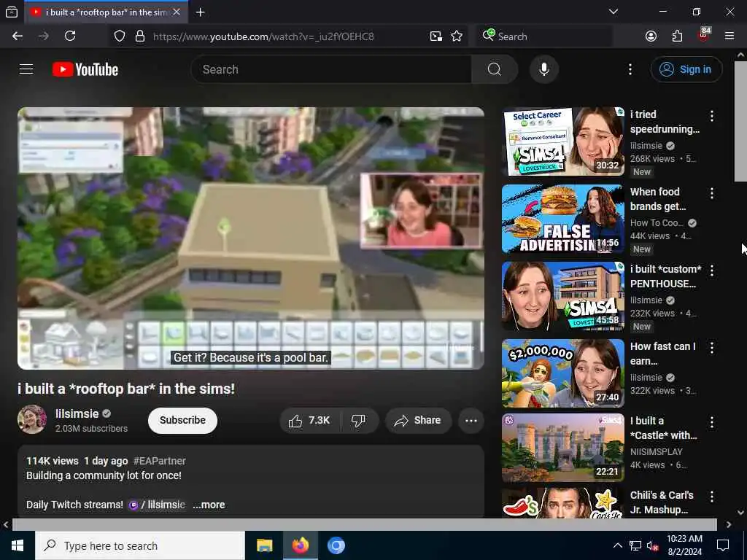Open extension icon with 84 badge
This screenshot has width=747, height=560.
(x=704, y=35)
